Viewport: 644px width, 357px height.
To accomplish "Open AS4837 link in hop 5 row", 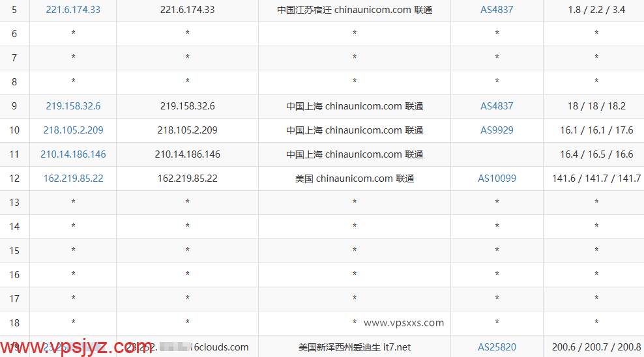I will (x=497, y=10).
